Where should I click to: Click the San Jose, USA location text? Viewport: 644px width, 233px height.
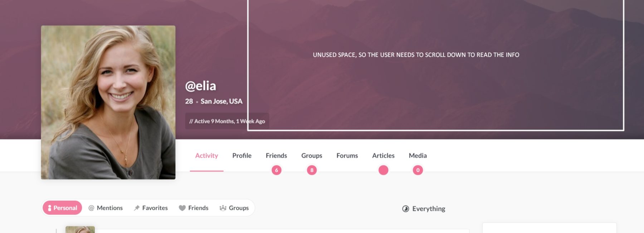[221, 101]
